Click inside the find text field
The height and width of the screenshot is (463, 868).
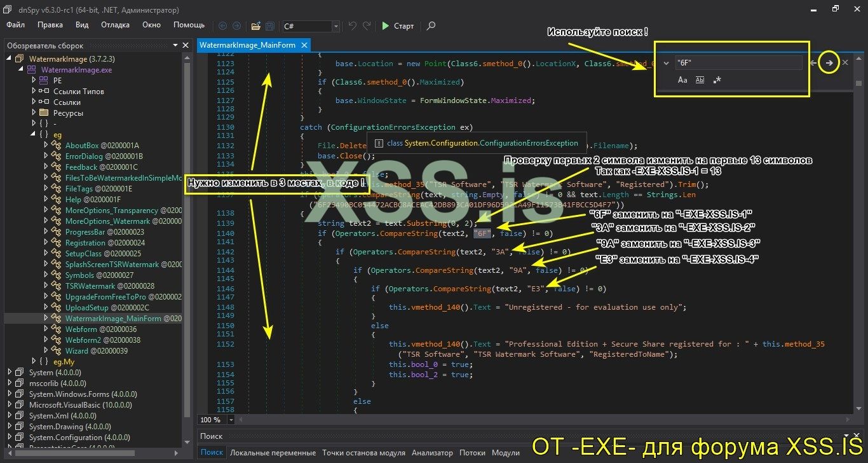(x=738, y=62)
